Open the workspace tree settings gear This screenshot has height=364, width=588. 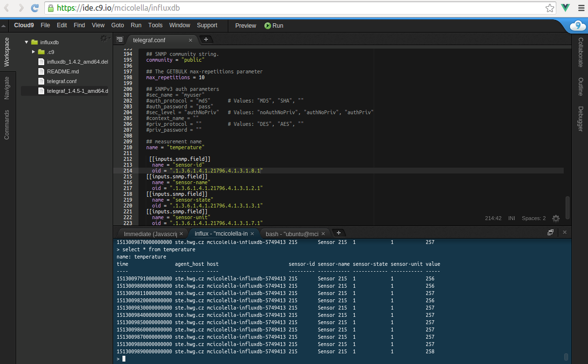(x=104, y=38)
